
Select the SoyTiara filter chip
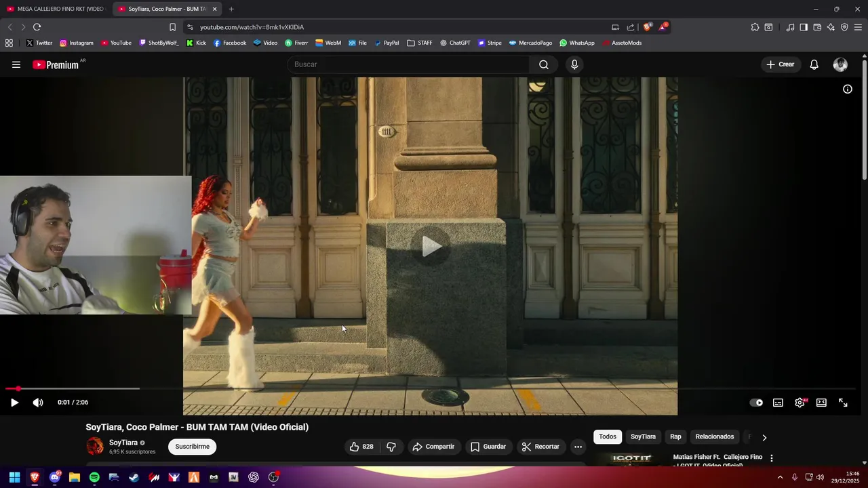pyautogui.click(x=643, y=436)
